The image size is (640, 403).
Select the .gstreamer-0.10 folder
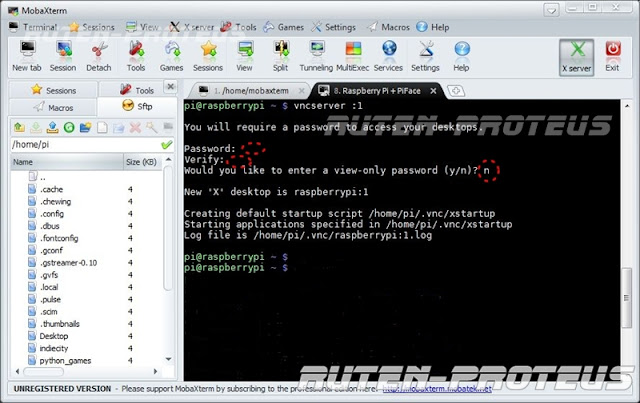tap(62, 263)
